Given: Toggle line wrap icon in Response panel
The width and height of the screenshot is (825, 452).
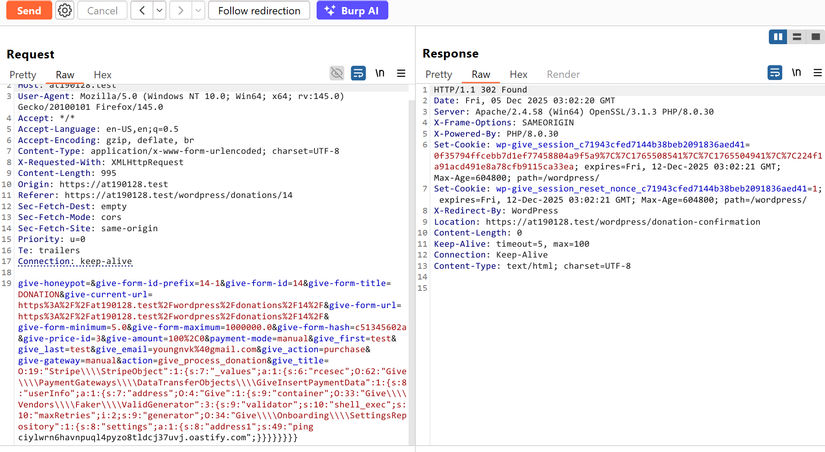Looking at the screenshot, I should [x=775, y=73].
